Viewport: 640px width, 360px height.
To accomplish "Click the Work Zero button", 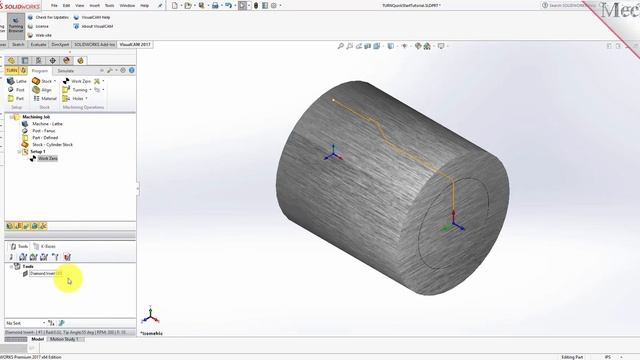I will 77,81.
